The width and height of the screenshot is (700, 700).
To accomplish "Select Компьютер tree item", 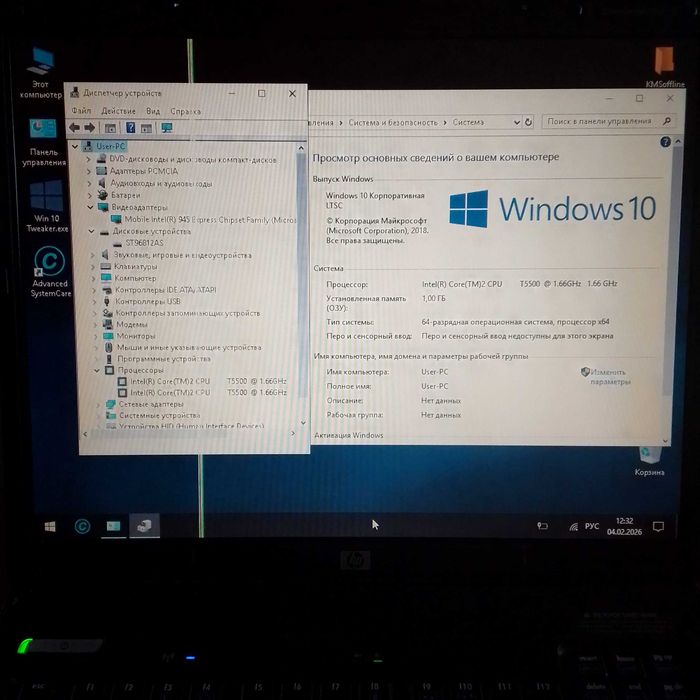I will click(129, 278).
